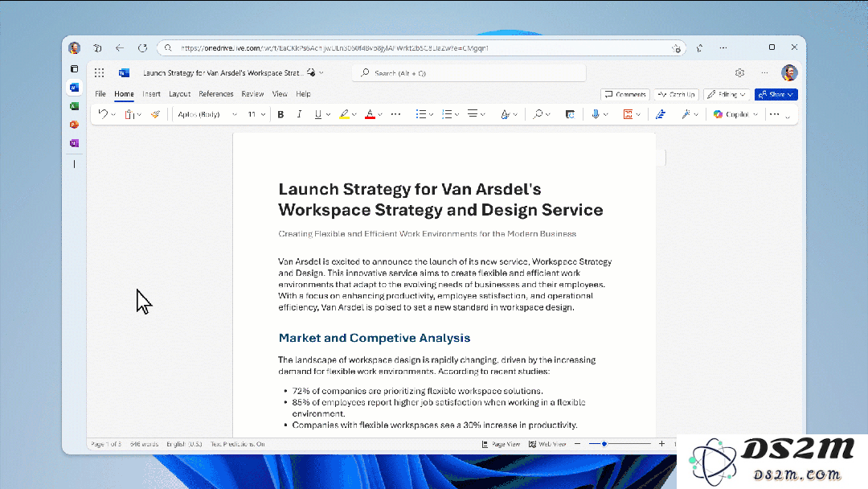This screenshot has width=868, height=489.
Task: Adjust the zoom slider handle
Action: click(x=604, y=444)
